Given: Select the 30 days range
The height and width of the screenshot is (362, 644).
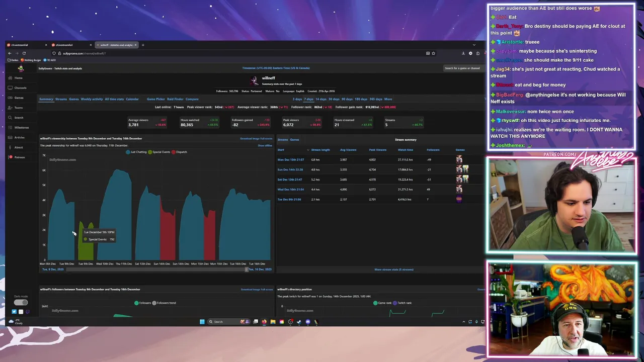Looking at the screenshot, I should (334, 99).
